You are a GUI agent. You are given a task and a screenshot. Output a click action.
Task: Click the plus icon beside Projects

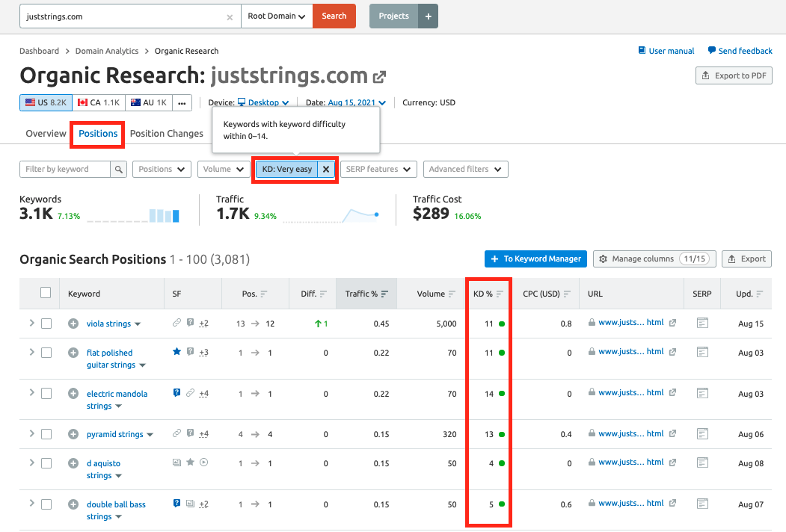coord(428,16)
